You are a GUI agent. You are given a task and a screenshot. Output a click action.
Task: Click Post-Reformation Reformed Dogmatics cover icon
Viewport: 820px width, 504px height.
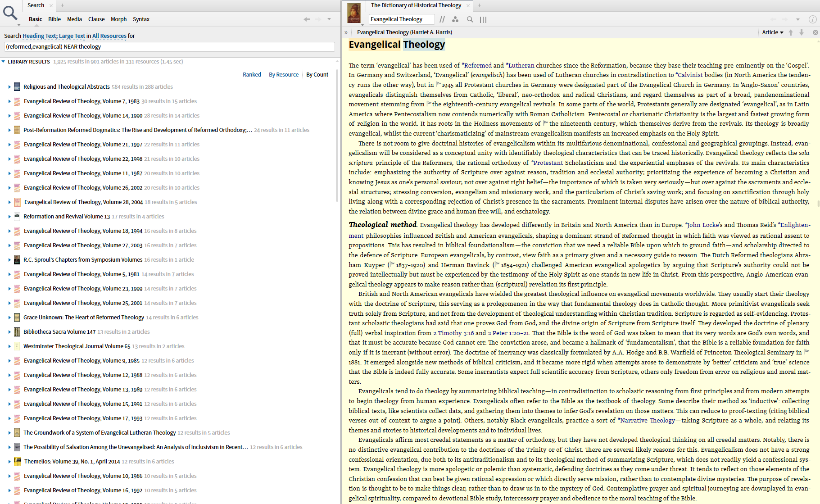(x=17, y=130)
